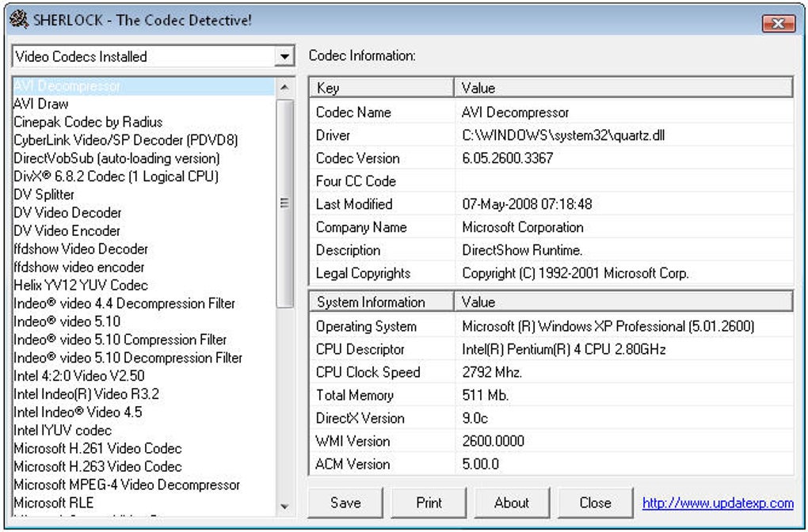Select Helix YV12 YUV Codec
Screen dimensions: 808x532
coord(81,285)
